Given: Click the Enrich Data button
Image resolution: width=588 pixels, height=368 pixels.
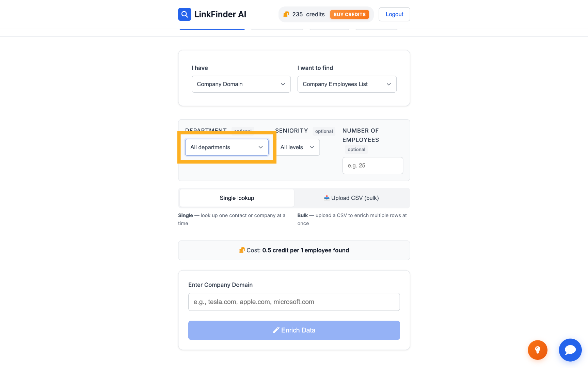Looking at the screenshot, I should click(x=294, y=330).
